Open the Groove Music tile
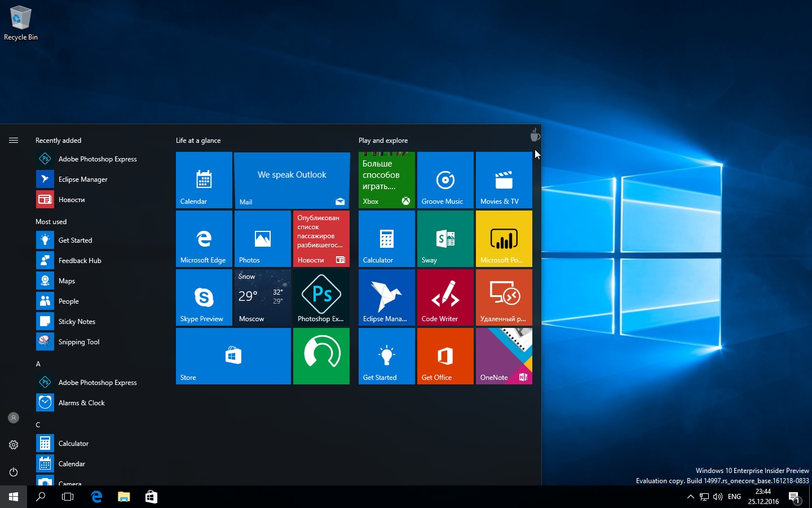 [x=445, y=180]
